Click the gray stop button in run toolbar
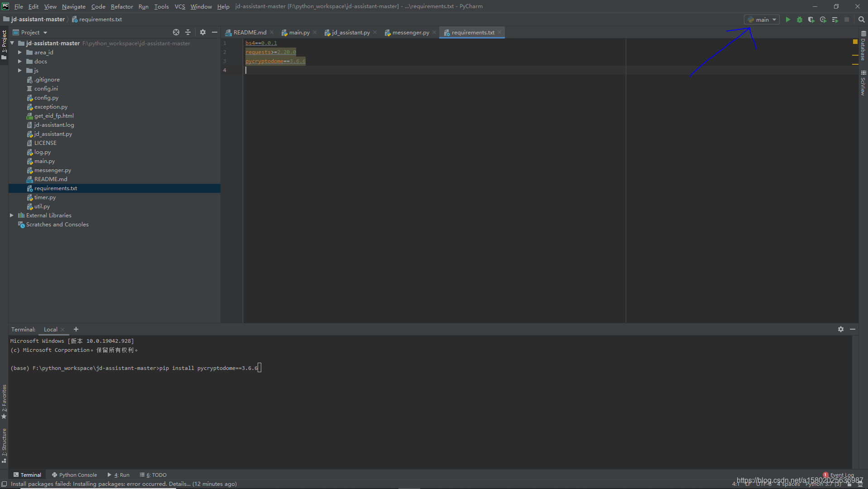868x489 pixels. click(x=847, y=19)
